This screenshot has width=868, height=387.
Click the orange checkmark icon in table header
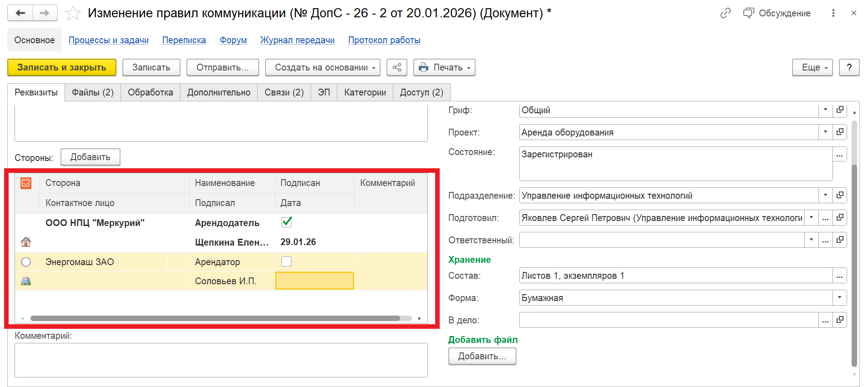[26, 183]
